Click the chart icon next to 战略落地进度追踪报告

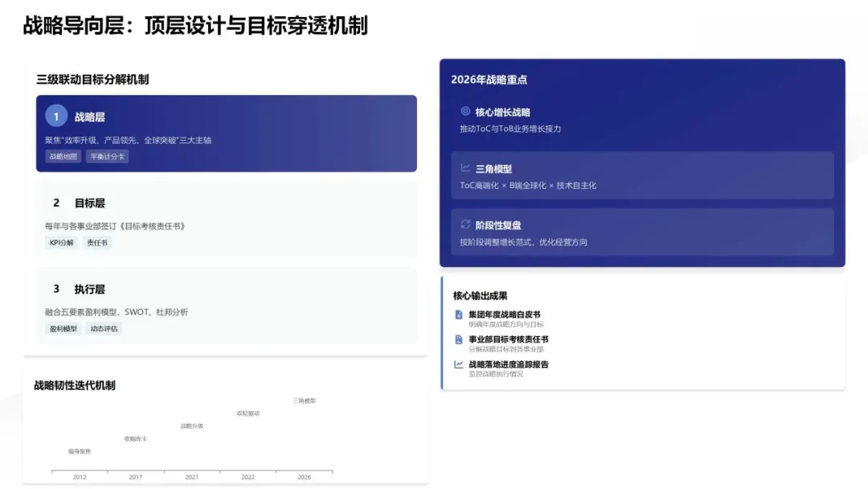tap(458, 364)
